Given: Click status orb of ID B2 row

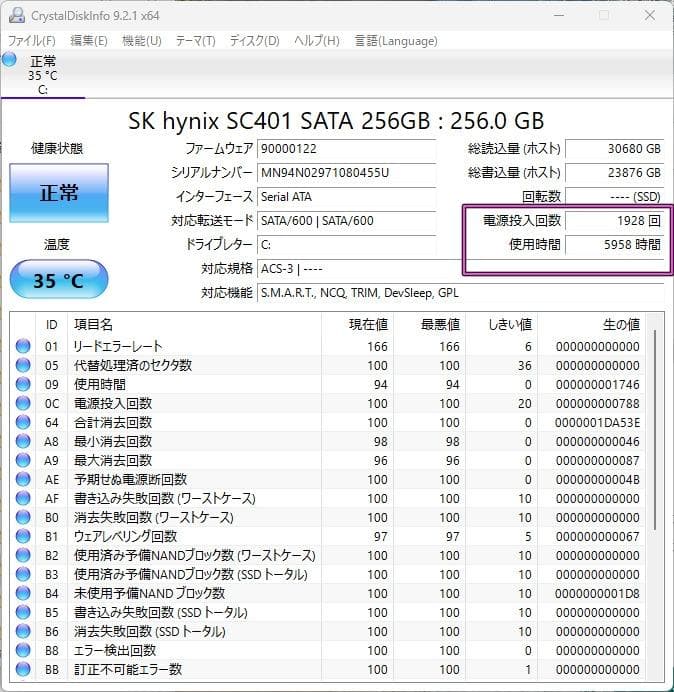Looking at the screenshot, I should [x=23, y=555].
